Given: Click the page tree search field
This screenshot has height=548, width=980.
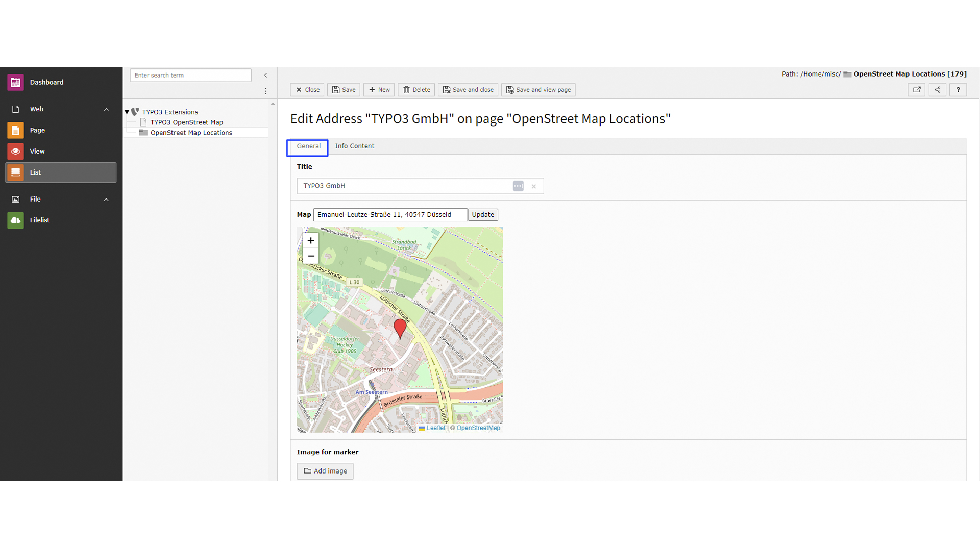Looking at the screenshot, I should coord(190,76).
